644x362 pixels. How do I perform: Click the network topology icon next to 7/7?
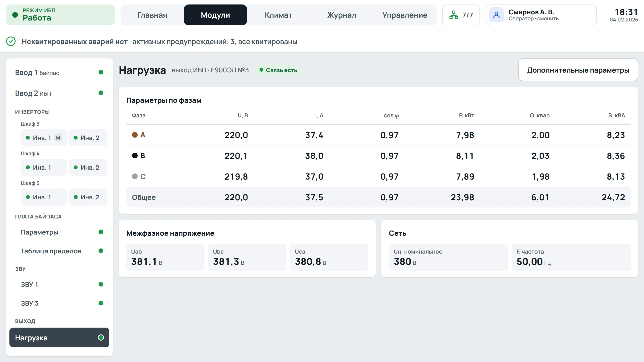(x=454, y=15)
